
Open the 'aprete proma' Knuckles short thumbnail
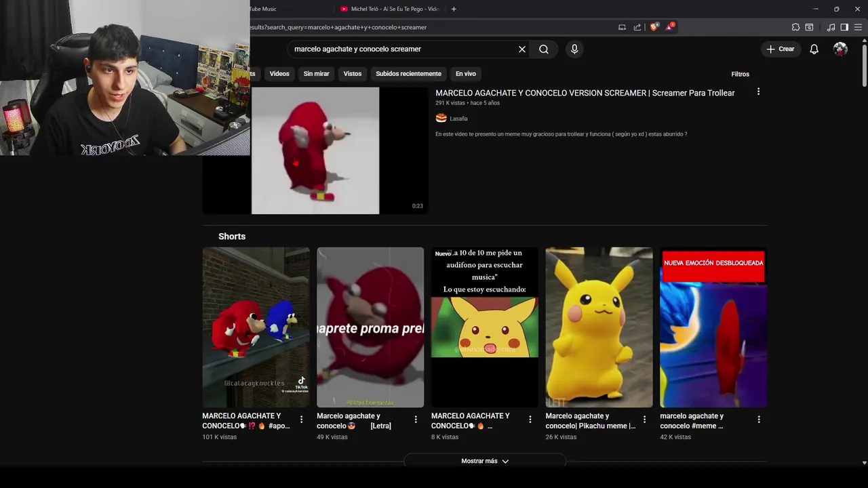click(370, 327)
